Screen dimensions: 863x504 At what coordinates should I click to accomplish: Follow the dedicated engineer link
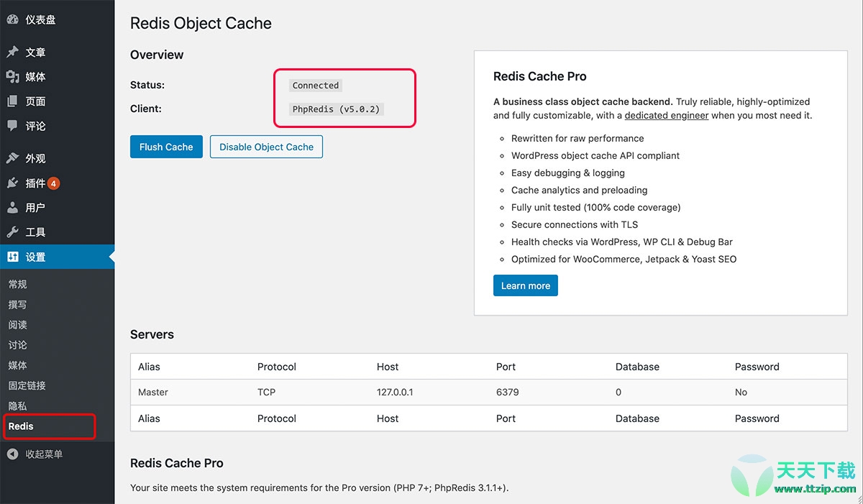pos(667,115)
